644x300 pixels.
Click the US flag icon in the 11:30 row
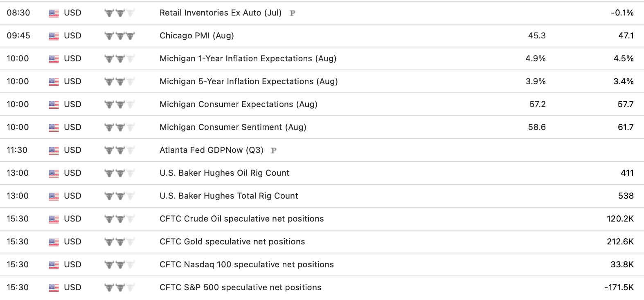[54, 150]
